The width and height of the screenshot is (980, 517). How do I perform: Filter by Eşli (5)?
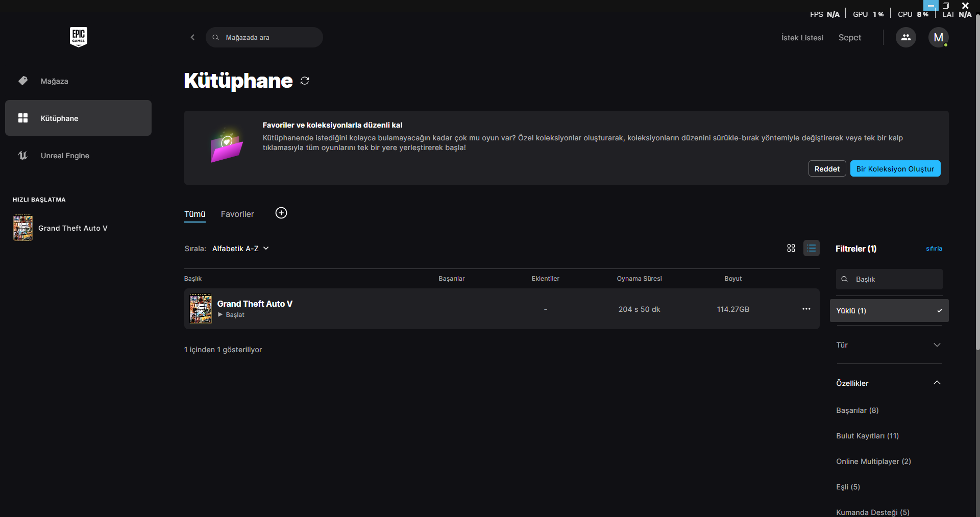pyautogui.click(x=848, y=487)
